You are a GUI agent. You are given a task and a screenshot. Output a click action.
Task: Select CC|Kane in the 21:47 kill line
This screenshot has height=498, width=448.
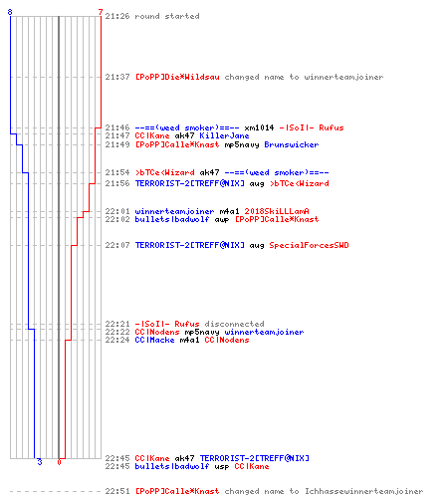pyautogui.click(x=152, y=135)
